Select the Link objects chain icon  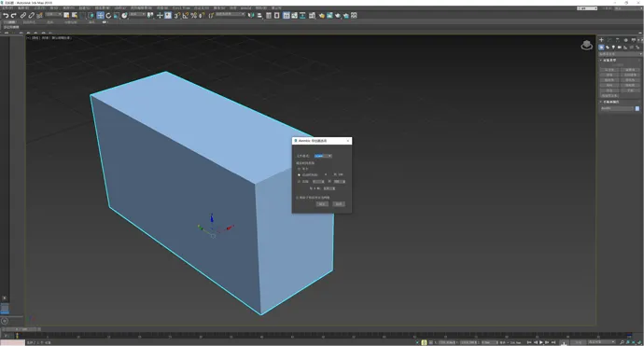pos(23,16)
